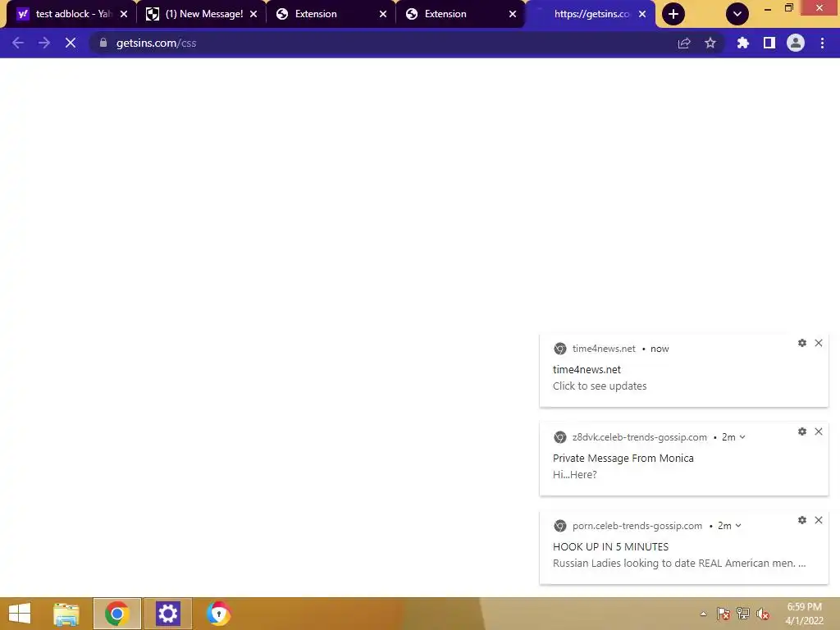
Task: Click the network status tray icon
Action: click(x=743, y=614)
